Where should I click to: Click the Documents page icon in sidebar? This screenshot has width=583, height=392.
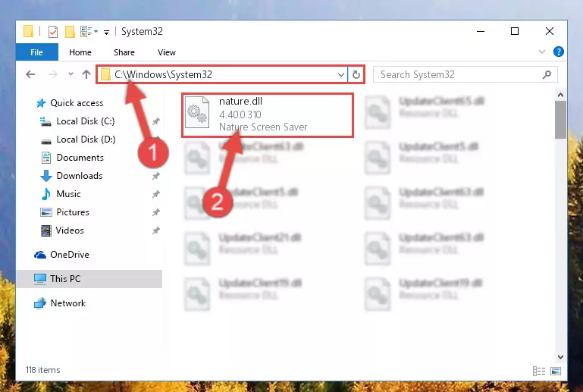(x=46, y=158)
